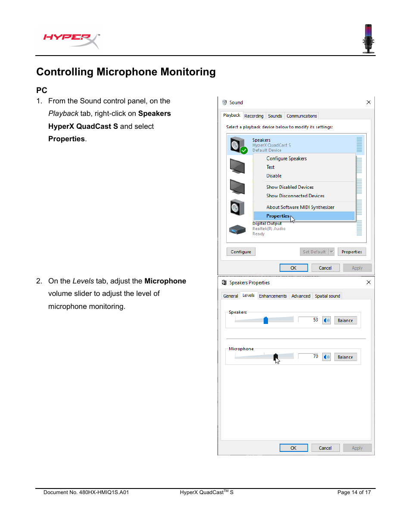411x532 pixels.
Task: Click the Digital Output Realtek device icon
Action: pos(237,230)
